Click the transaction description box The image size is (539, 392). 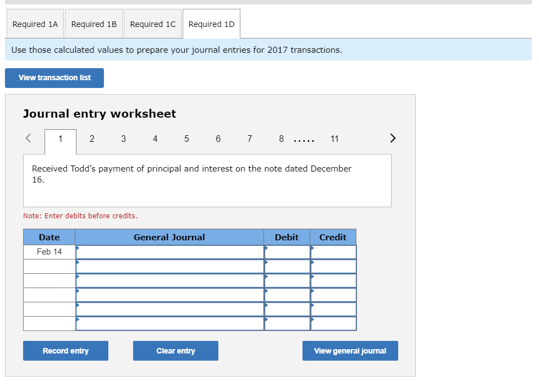coord(207,180)
